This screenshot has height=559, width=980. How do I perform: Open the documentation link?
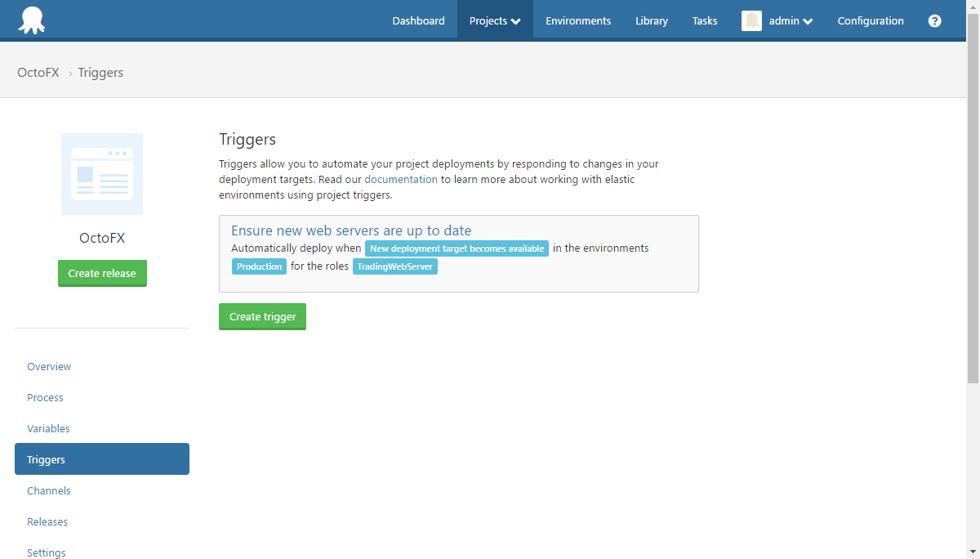point(401,179)
